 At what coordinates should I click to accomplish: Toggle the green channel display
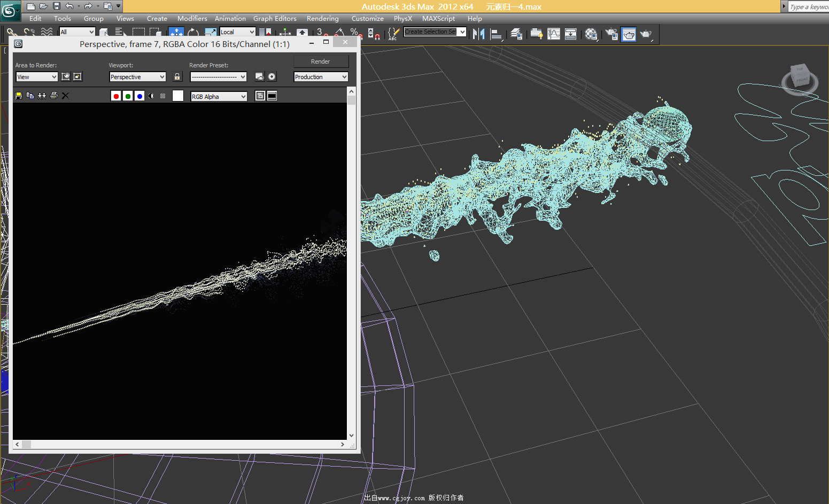[x=128, y=96]
